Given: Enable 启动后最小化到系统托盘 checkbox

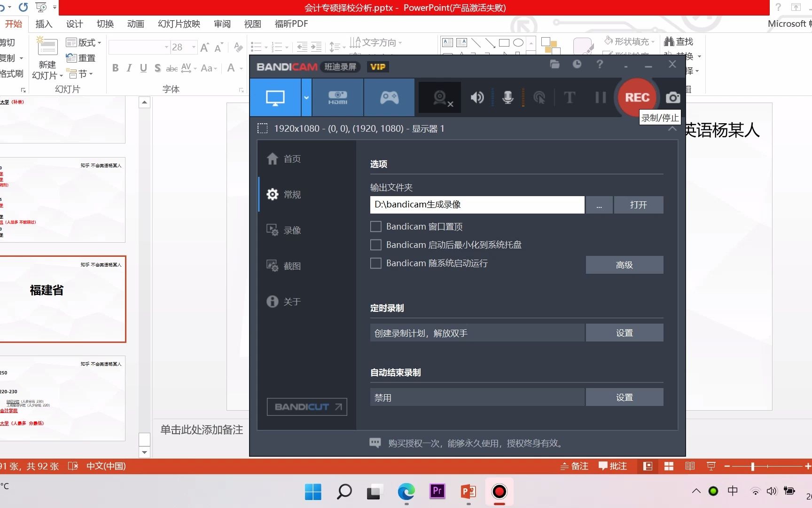Looking at the screenshot, I should pos(376,245).
